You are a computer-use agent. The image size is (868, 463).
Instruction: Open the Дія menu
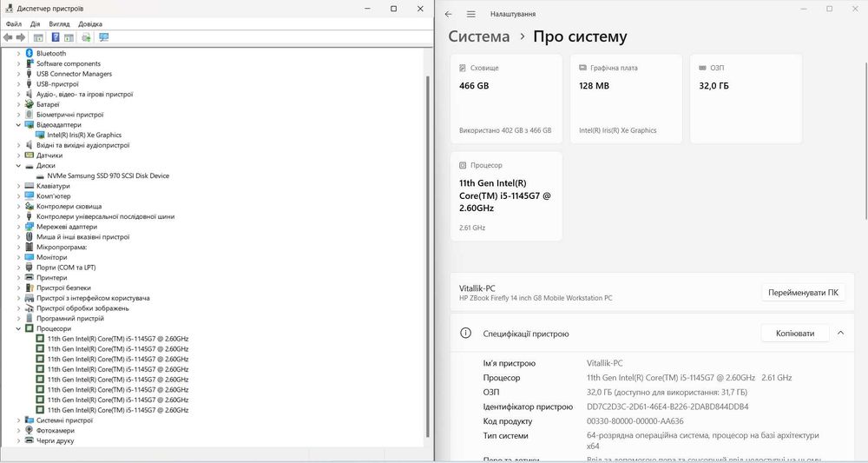pyautogui.click(x=36, y=23)
